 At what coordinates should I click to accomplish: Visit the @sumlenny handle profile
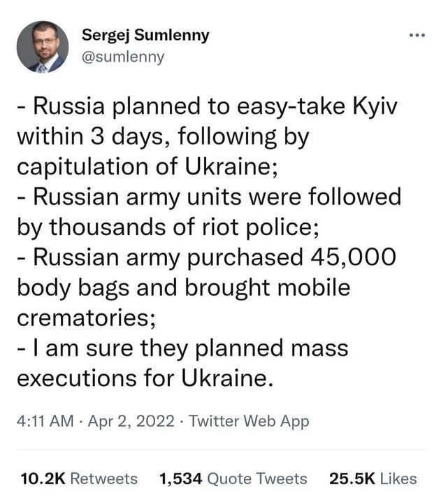click(x=123, y=57)
